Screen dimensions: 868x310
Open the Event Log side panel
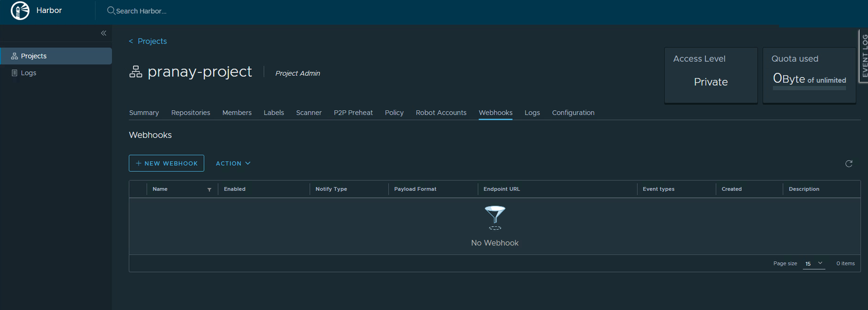click(863, 55)
